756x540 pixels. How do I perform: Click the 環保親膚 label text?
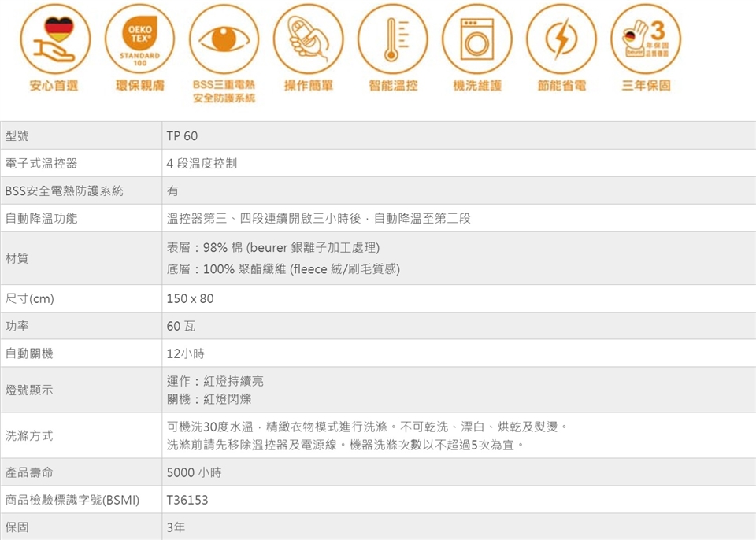click(139, 86)
